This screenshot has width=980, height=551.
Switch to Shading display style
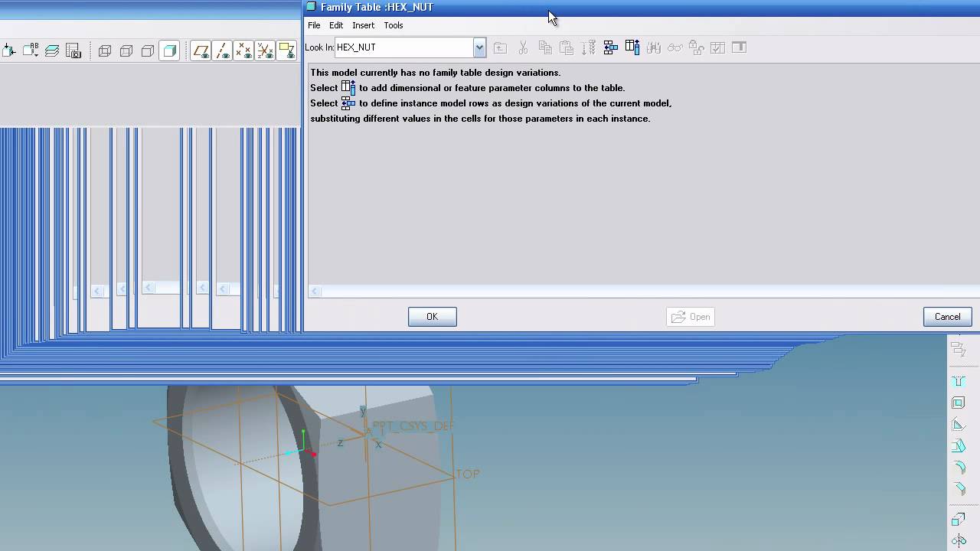pyautogui.click(x=169, y=51)
